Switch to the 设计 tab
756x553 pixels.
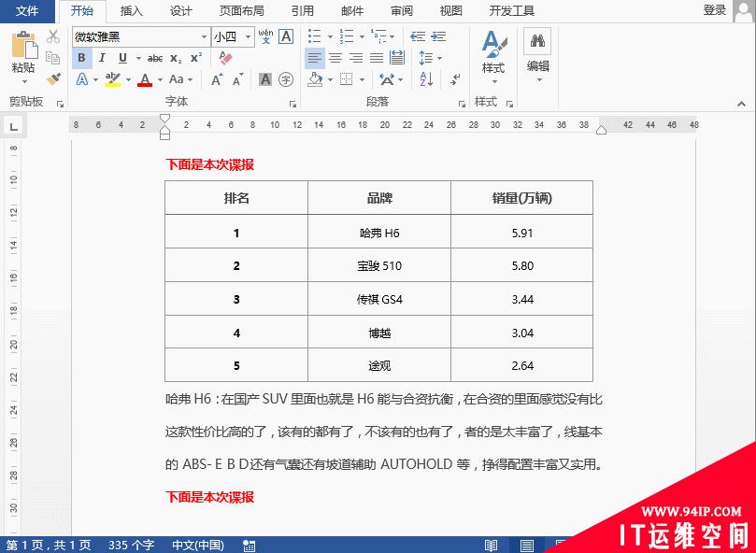180,10
